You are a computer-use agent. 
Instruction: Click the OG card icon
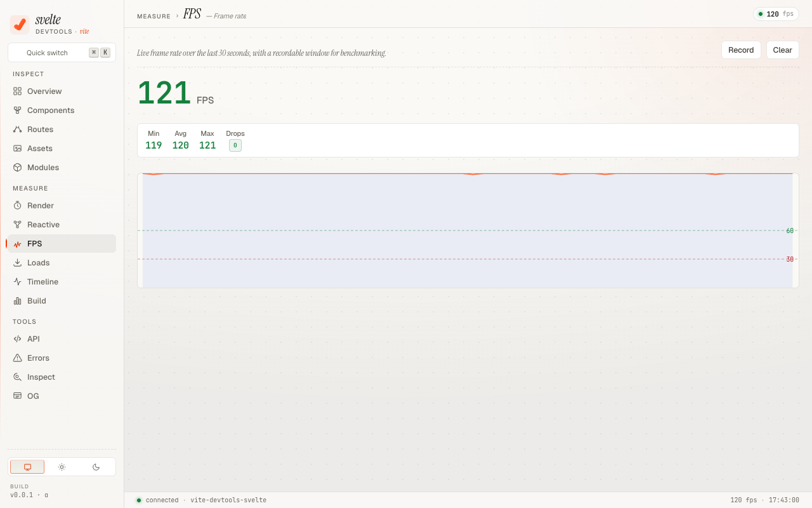[x=18, y=396]
